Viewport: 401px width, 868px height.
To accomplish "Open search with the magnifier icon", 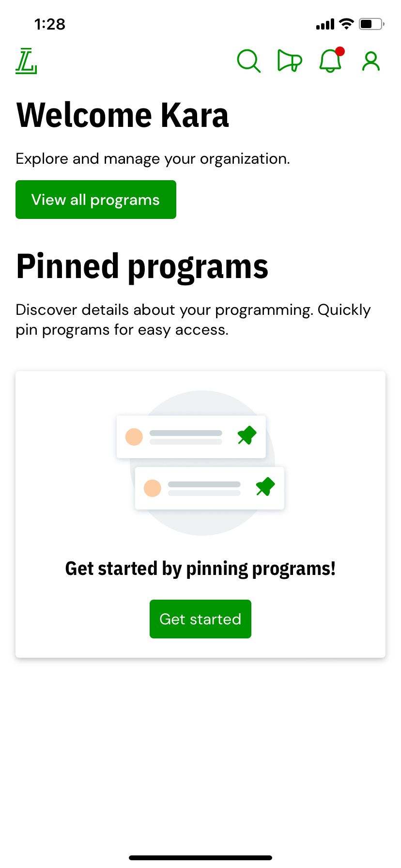I will coord(248,62).
